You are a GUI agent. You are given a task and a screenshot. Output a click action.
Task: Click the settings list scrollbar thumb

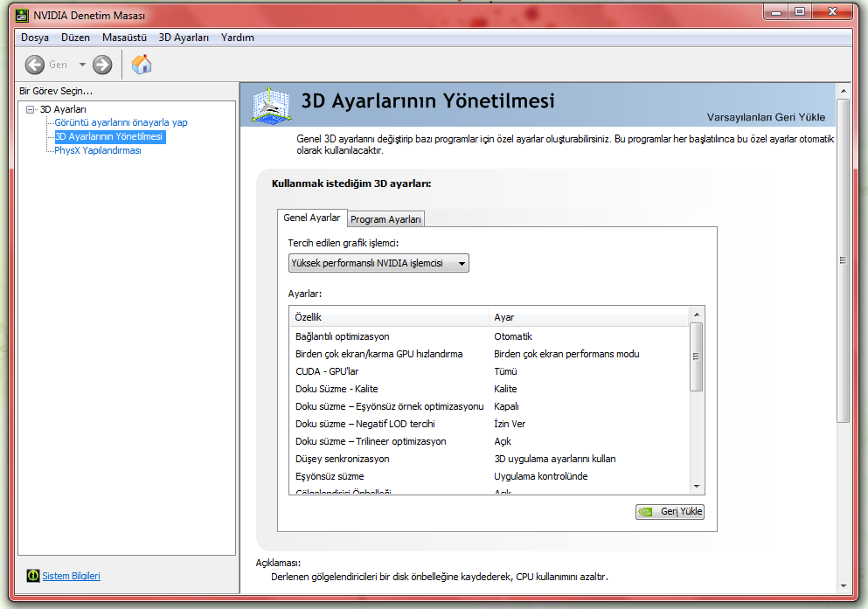coord(697,356)
